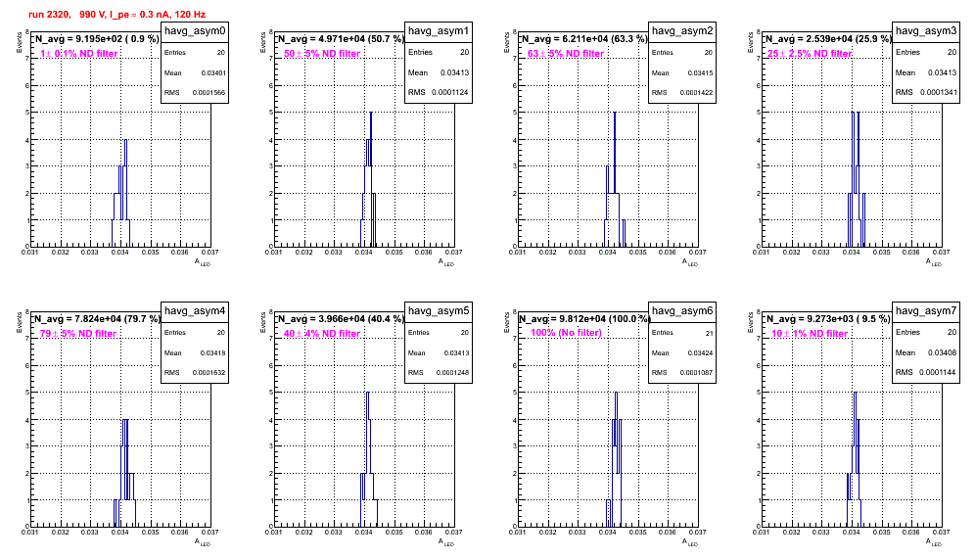Click the '79± 5% ND filter' magenta label
Image resolution: width=975 pixels, height=560 pixels.
[78, 334]
